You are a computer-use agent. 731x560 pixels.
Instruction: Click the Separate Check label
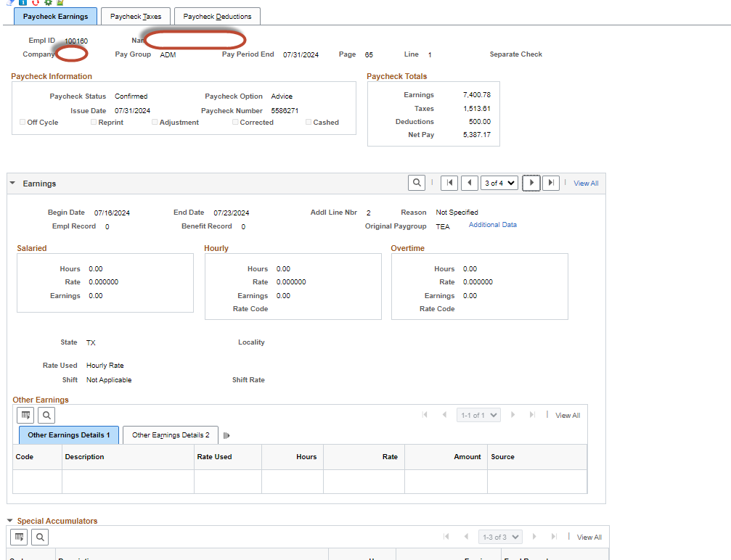(x=516, y=54)
